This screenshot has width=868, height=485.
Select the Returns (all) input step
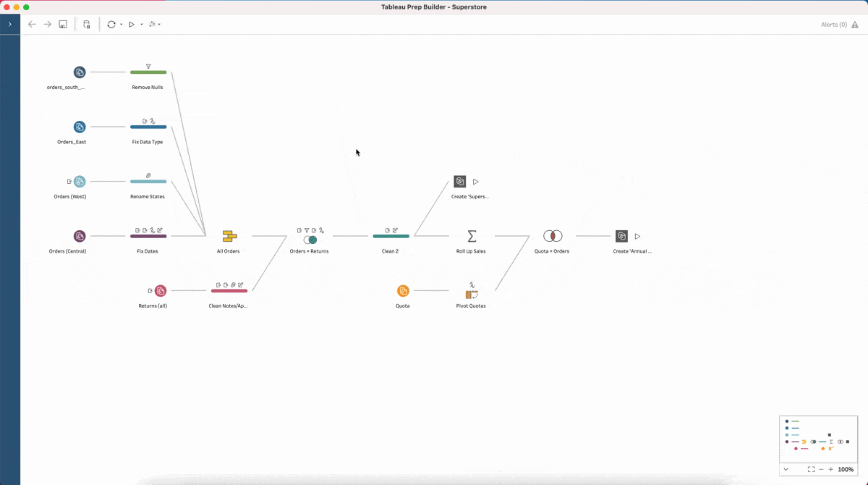coord(161,291)
